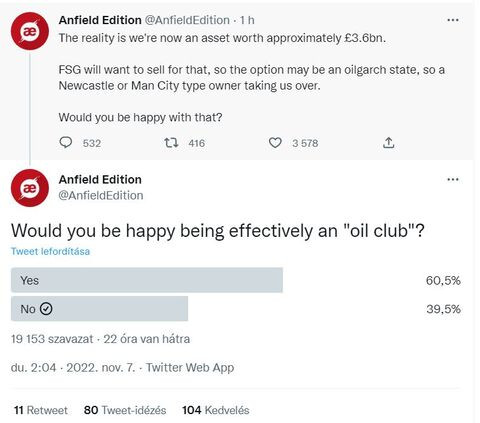Click the @AnfieldEdition handle under poll author
This screenshot has width=480, height=423.
click(x=101, y=195)
